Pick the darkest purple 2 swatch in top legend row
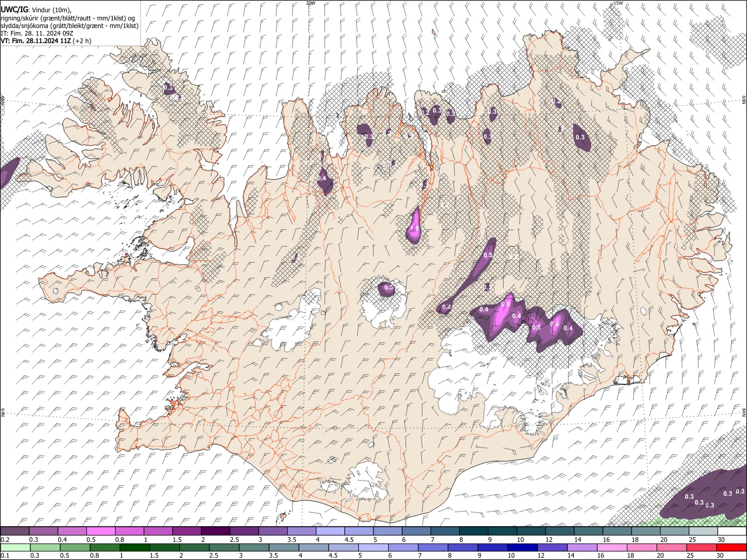The height and width of the screenshot is (560, 747). click(x=216, y=531)
